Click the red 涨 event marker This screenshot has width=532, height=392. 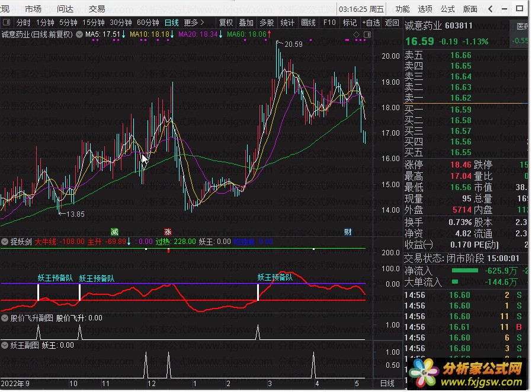pos(168,232)
